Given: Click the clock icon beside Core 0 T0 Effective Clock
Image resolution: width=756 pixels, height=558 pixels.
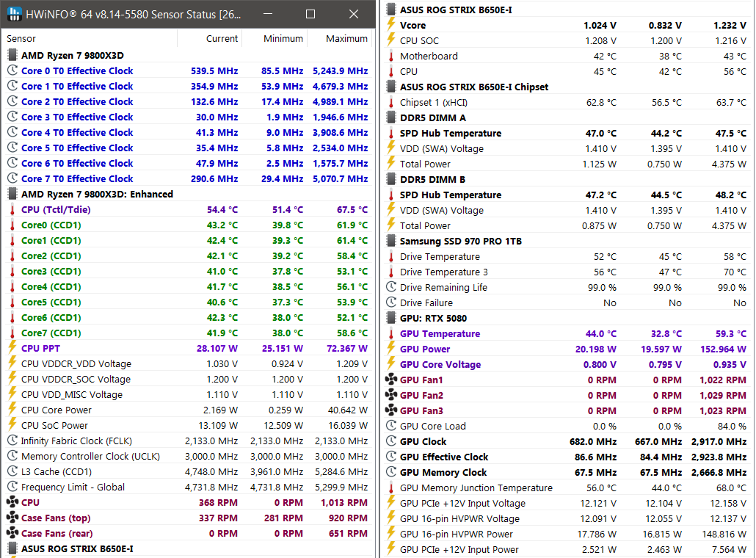Looking at the screenshot, I should coord(12,70).
